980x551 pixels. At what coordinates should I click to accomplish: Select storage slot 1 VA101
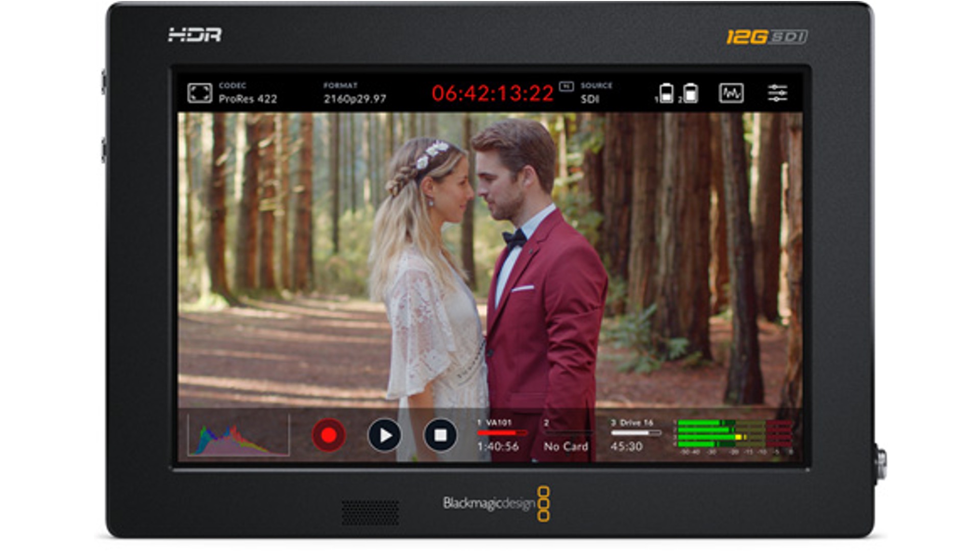(501, 435)
